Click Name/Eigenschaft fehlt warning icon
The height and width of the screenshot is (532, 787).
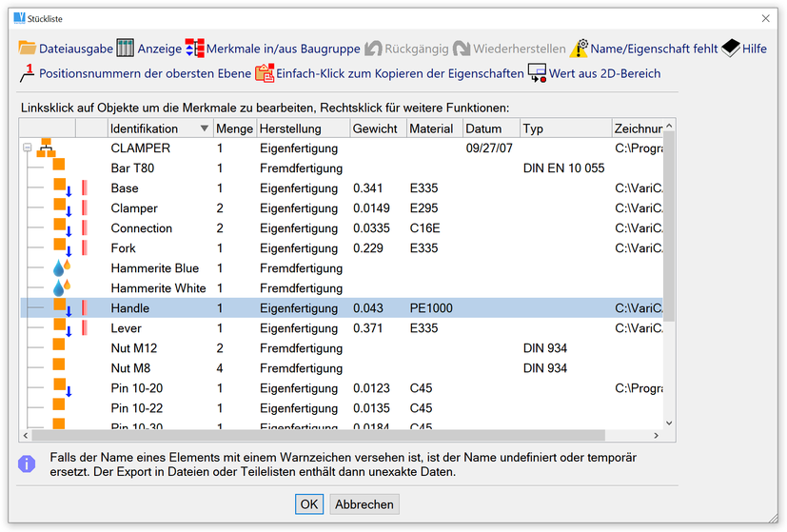tap(579, 49)
